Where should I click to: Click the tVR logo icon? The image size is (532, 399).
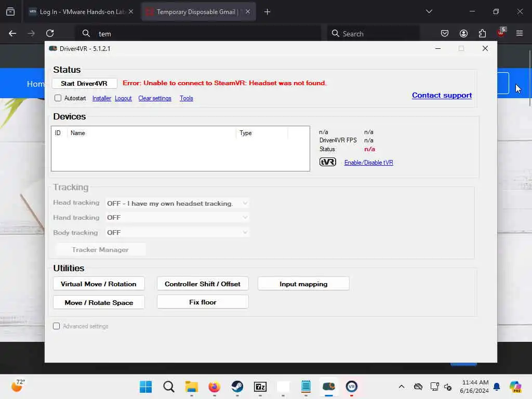tap(327, 162)
